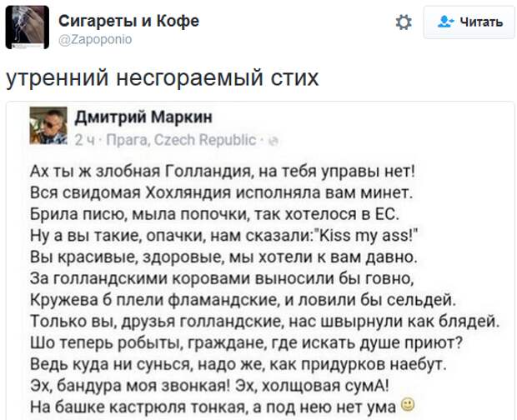This screenshot has width=517, height=420.
Task: Open the Сигареты и Кофе profile avatar
Action: (28, 27)
